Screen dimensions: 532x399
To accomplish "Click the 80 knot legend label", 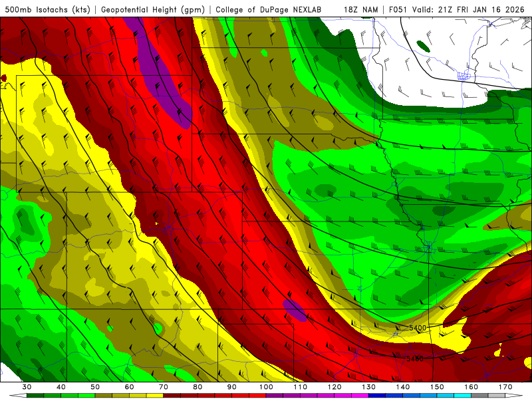I will (198, 387).
